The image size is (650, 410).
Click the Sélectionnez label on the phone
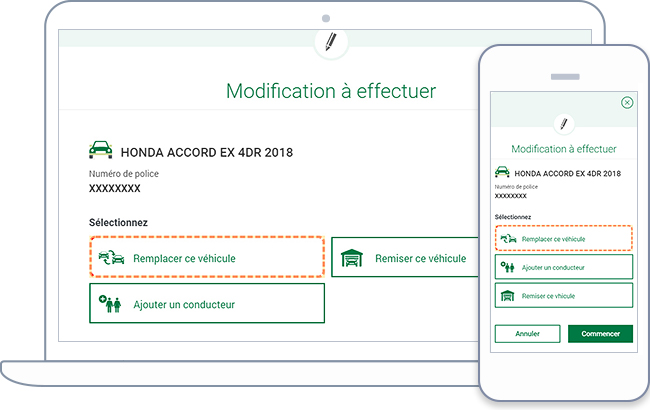[513, 217]
